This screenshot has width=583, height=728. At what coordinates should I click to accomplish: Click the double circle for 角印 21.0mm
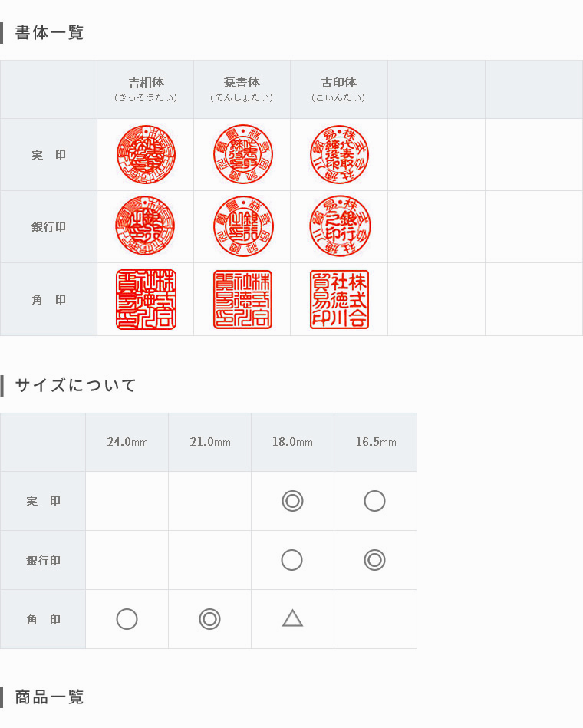click(x=210, y=619)
